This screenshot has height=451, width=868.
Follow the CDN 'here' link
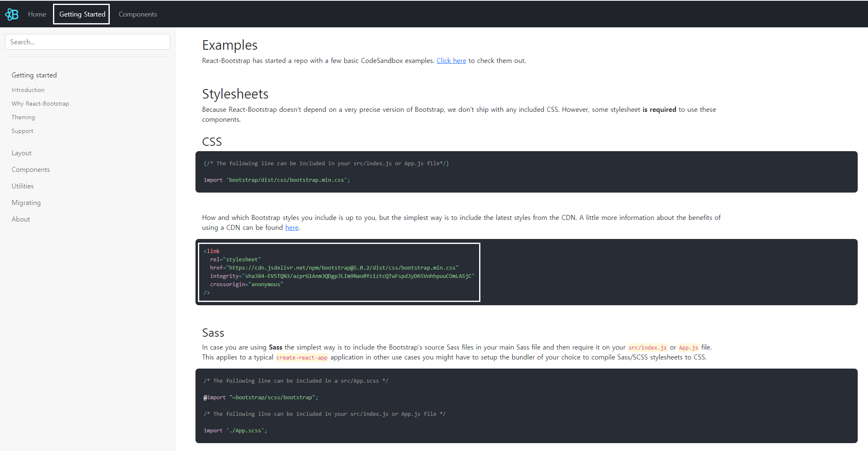tap(292, 227)
